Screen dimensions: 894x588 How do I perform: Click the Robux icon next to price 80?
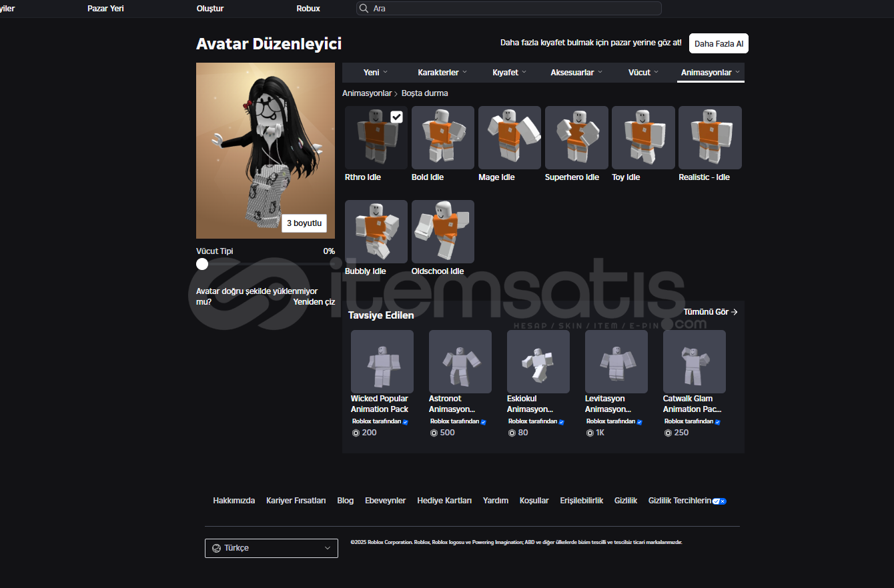pos(512,433)
